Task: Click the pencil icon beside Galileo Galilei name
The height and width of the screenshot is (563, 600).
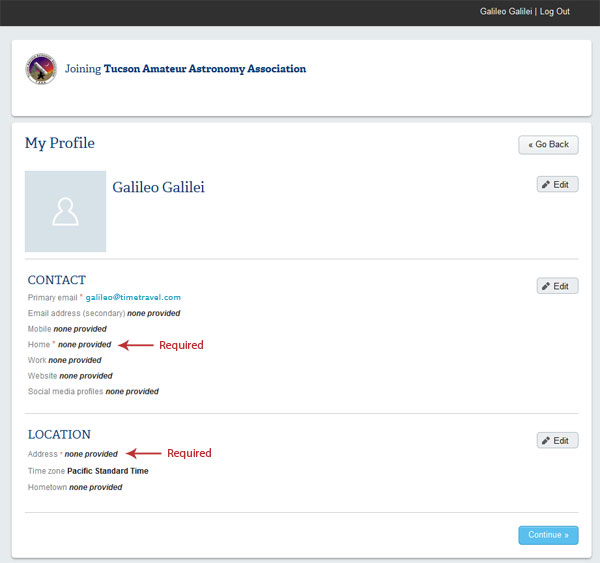Action: (x=546, y=184)
